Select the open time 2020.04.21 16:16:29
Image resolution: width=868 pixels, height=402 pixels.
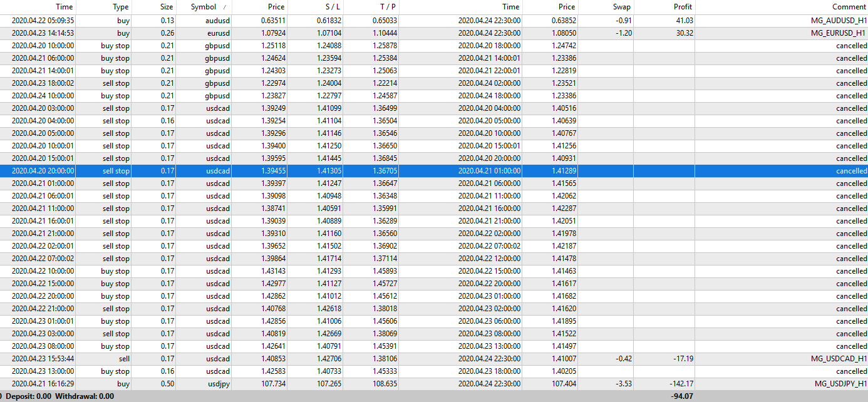click(43, 384)
